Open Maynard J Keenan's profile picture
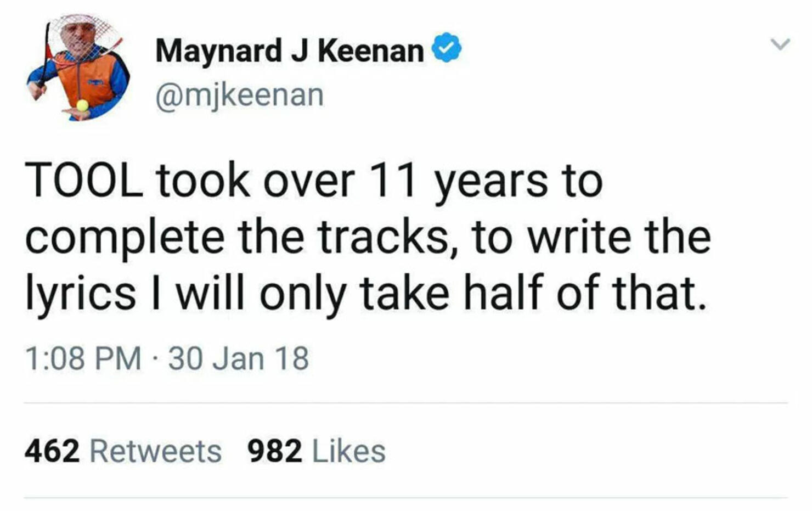Image resolution: width=812 pixels, height=511 pixels. click(78, 68)
